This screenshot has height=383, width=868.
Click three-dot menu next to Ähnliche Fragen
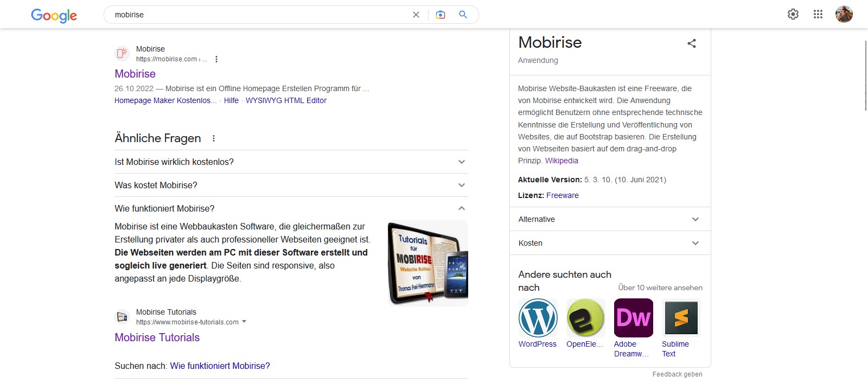point(214,138)
